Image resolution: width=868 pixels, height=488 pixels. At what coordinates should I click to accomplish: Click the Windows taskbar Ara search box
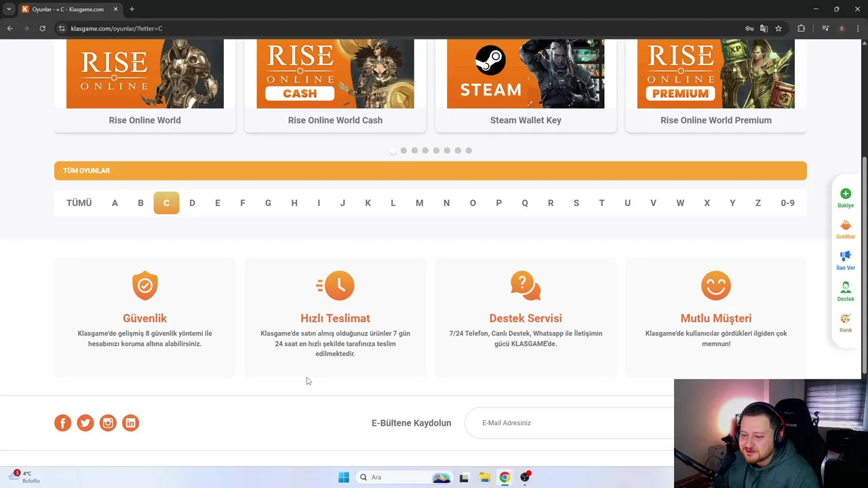pyautogui.click(x=405, y=477)
